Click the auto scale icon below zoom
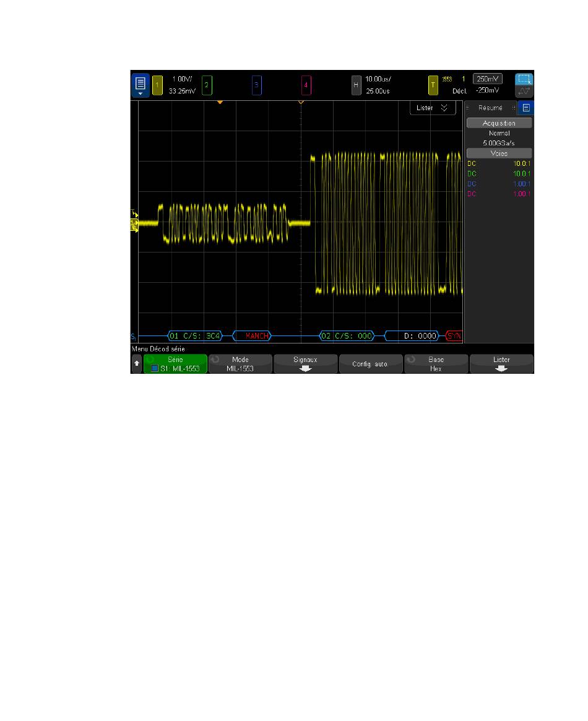The height and width of the screenshot is (721, 588). click(x=524, y=91)
